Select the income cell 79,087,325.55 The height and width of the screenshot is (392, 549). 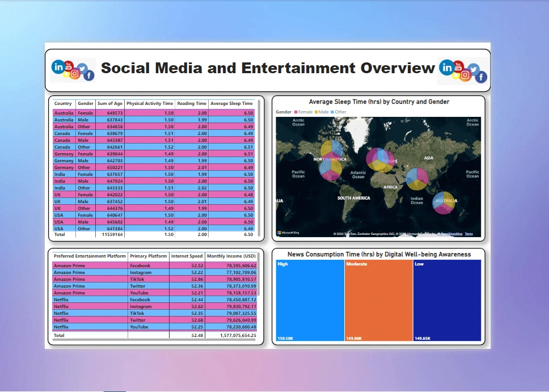231,313
